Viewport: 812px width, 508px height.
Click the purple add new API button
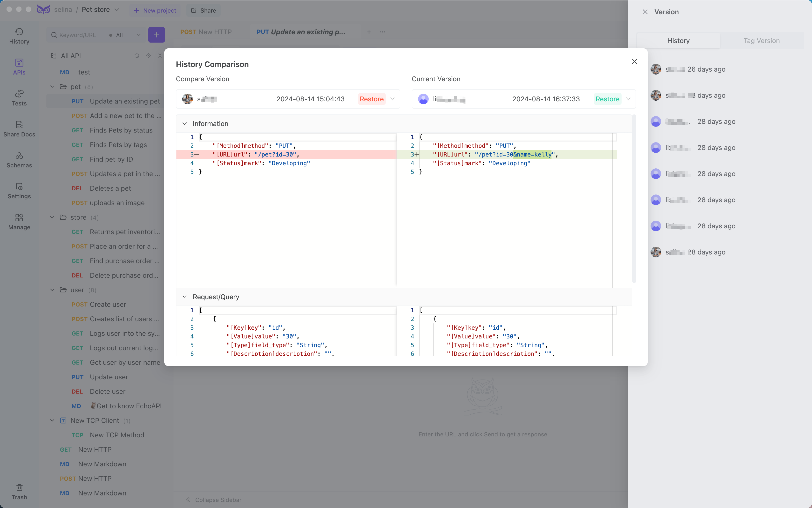pos(156,35)
